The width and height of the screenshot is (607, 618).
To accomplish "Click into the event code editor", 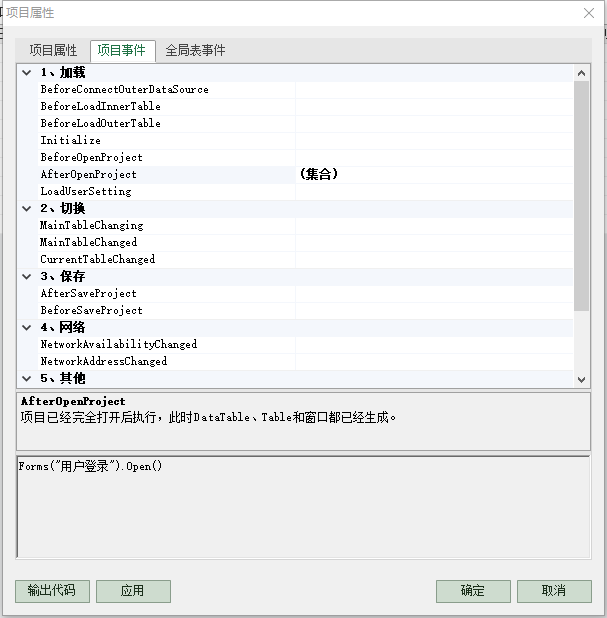I will [304, 507].
